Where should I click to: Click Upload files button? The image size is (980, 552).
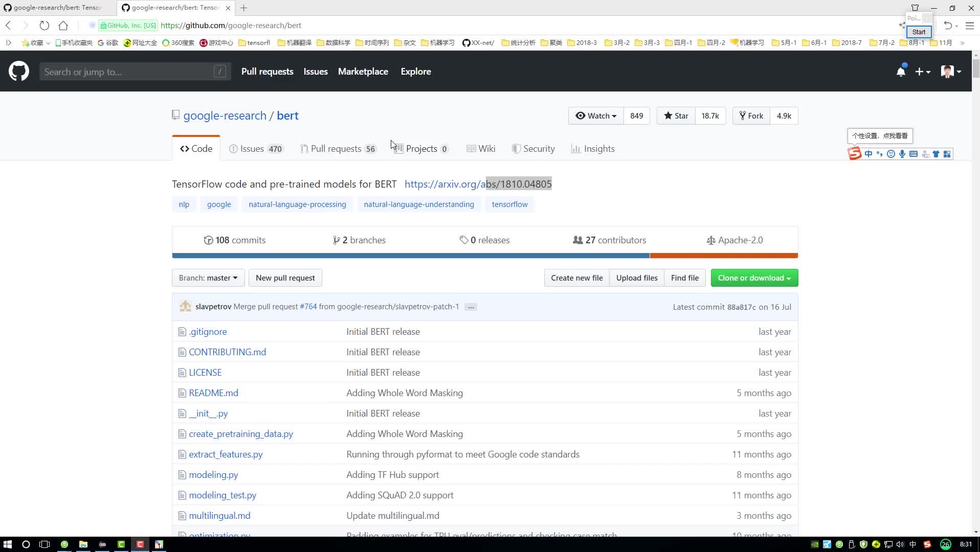click(x=637, y=278)
